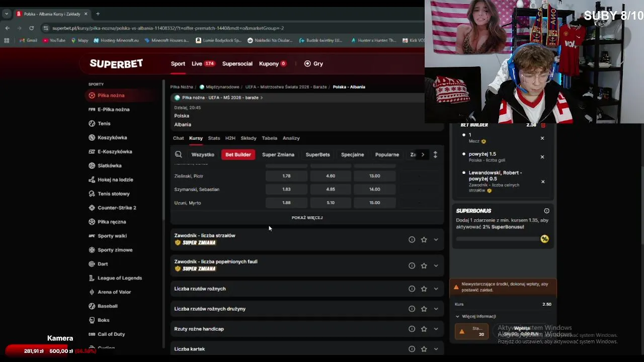Open the Analizy tab
The image size is (644, 362).
[x=291, y=138]
